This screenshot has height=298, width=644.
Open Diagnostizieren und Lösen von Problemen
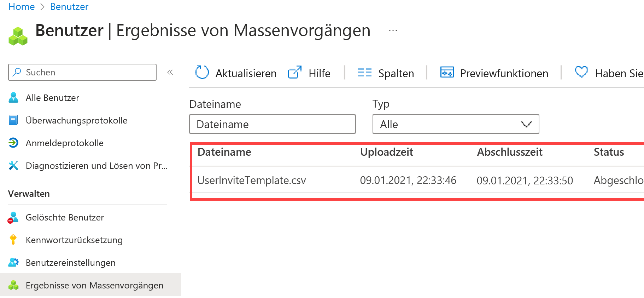pos(96,166)
